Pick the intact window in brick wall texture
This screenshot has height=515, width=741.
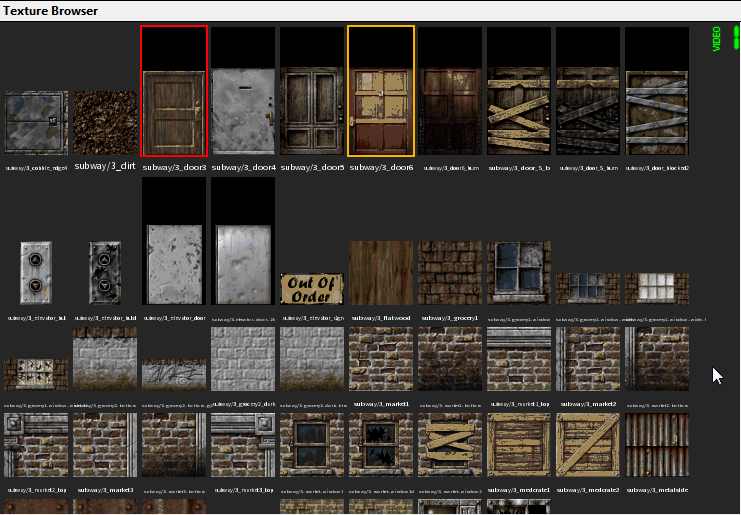(312, 445)
